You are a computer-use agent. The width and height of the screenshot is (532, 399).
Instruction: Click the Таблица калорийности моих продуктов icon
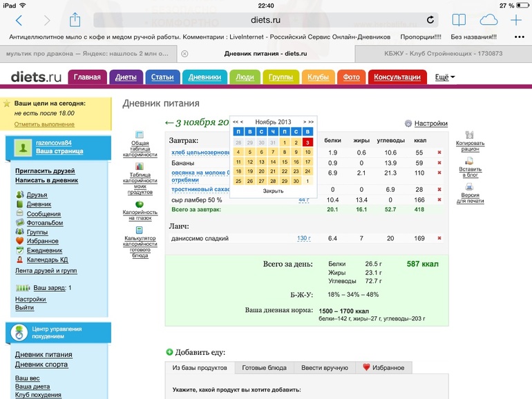pos(140,166)
